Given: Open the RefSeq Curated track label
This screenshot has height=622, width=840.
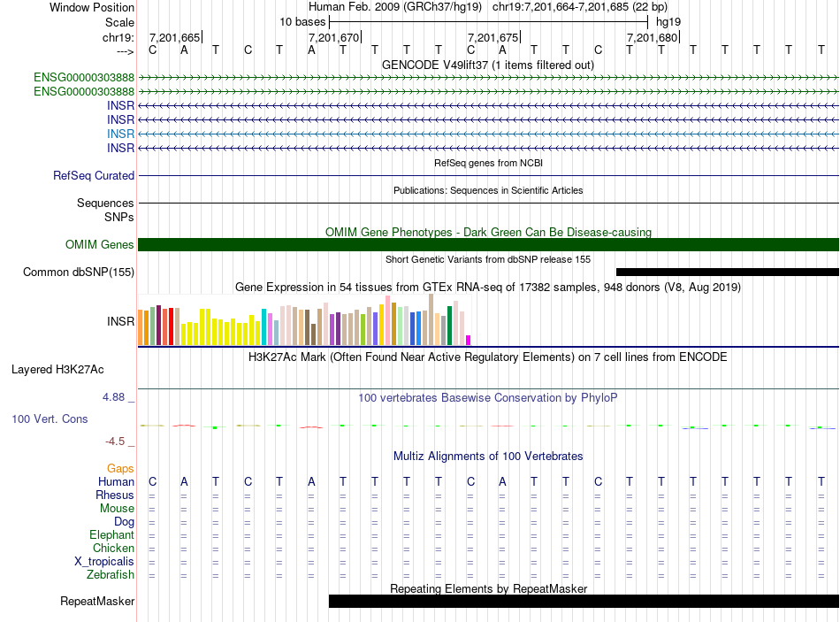Looking at the screenshot, I should pos(94,176).
